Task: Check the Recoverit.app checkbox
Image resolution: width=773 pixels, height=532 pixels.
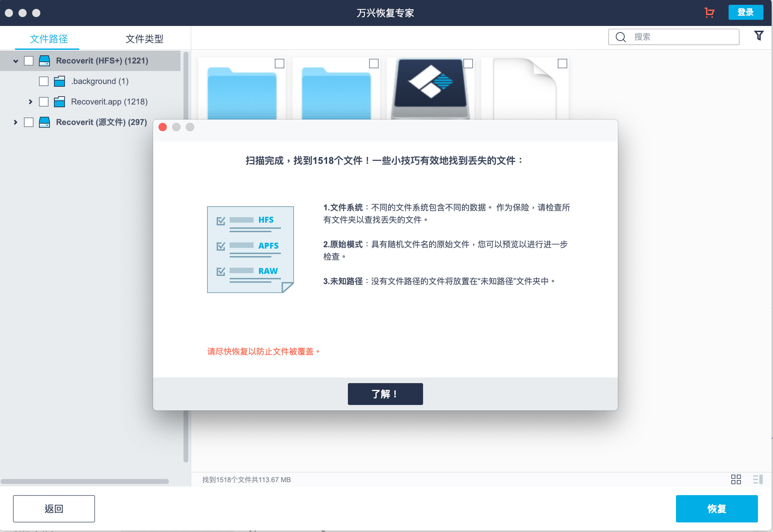Action: point(44,101)
